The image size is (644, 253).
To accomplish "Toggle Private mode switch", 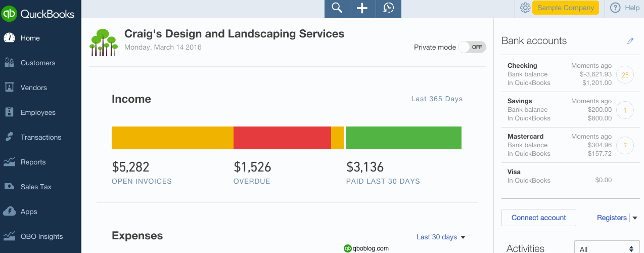I will [472, 47].
